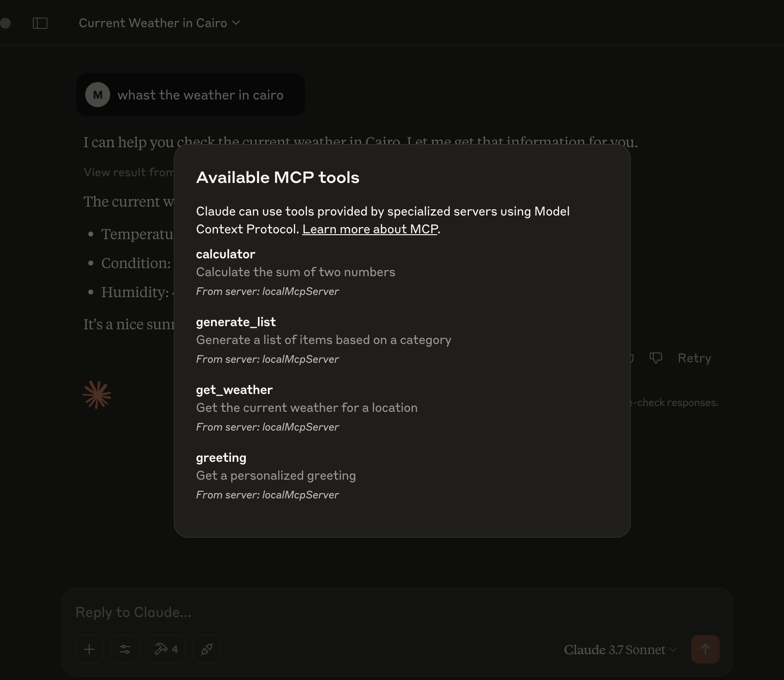Click 'From server: localMcpServer' under generate_list
Screen dimensions: 784x680
click(x=268, y=359)
